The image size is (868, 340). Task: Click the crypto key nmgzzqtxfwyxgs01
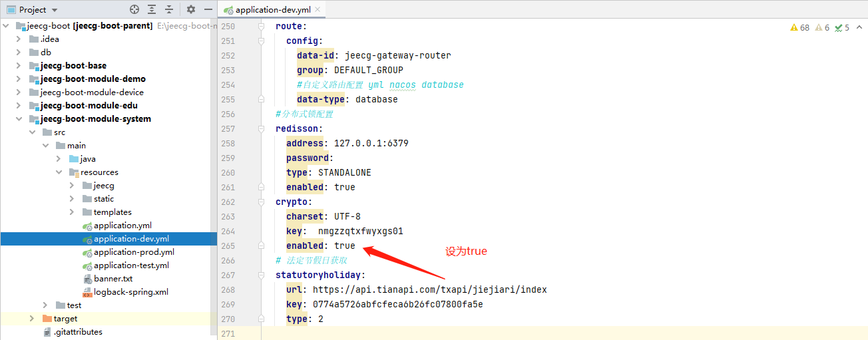[360, 231]
